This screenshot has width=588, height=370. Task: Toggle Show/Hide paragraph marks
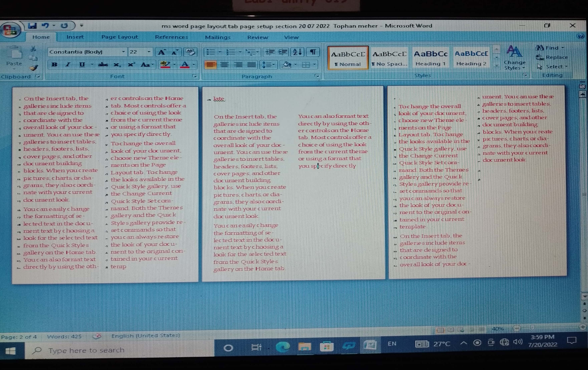click(313, 52)
